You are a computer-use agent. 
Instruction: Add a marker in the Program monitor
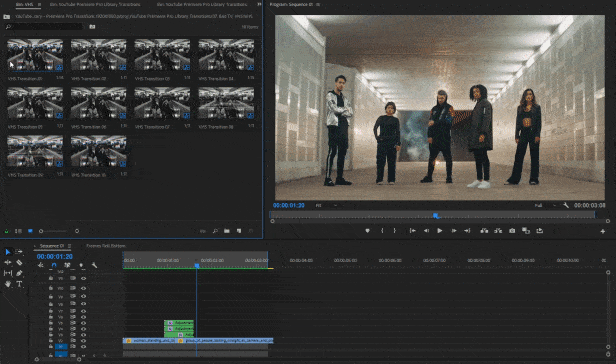(367, 231)
